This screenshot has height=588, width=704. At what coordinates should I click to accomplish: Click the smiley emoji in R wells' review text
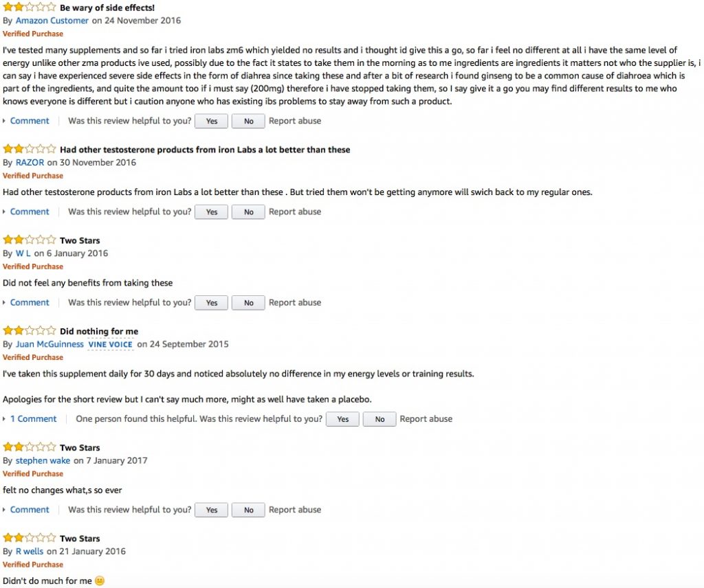pyautogui.click(x=98, y=580)
